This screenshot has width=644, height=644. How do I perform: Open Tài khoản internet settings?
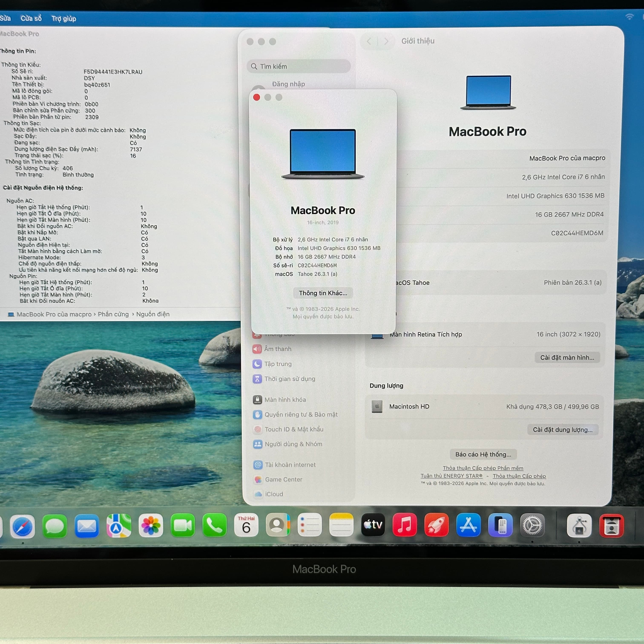tap(290, 465)
